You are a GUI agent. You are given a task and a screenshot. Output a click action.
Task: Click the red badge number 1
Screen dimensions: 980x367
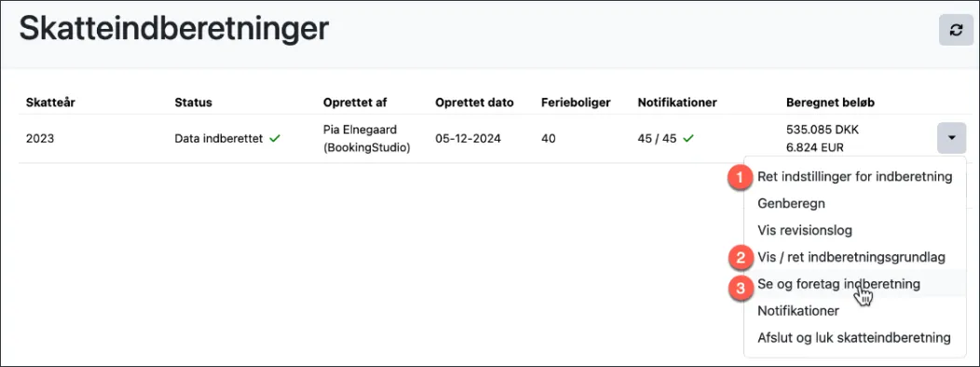[740, 178]
